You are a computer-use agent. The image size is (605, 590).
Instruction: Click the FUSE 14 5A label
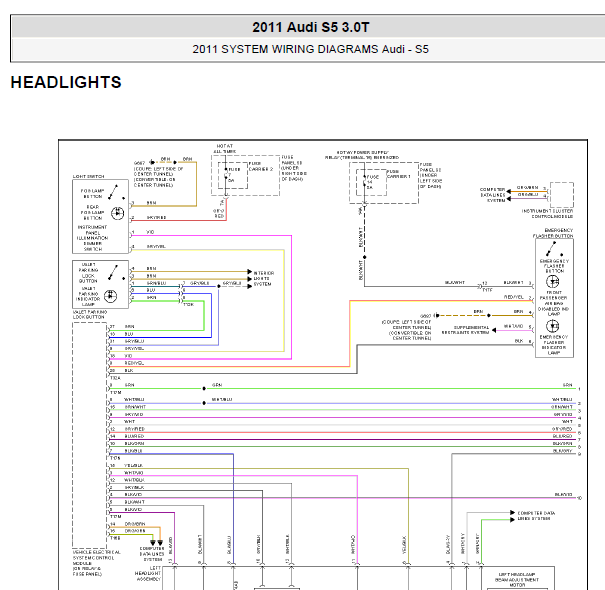coord(372,182)
